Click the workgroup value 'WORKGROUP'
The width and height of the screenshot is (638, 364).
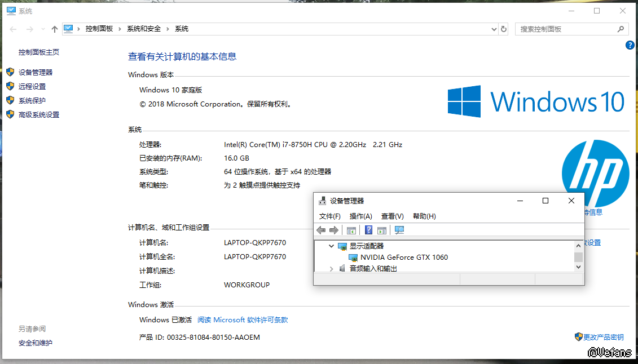pos(247,285)
